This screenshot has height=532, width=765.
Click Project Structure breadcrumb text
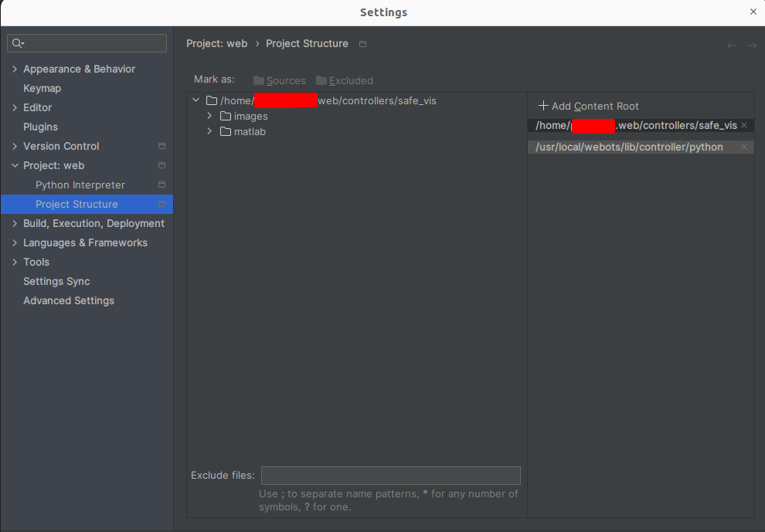[307, 43]
